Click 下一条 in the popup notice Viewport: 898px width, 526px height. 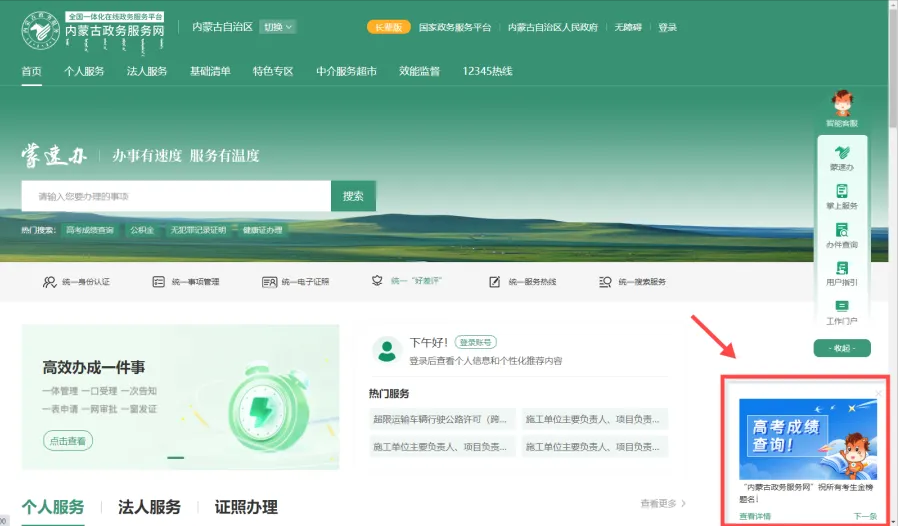(x=865, y=516)
